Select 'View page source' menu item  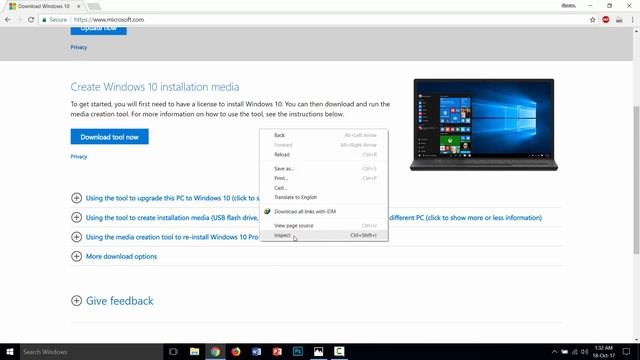324,226
